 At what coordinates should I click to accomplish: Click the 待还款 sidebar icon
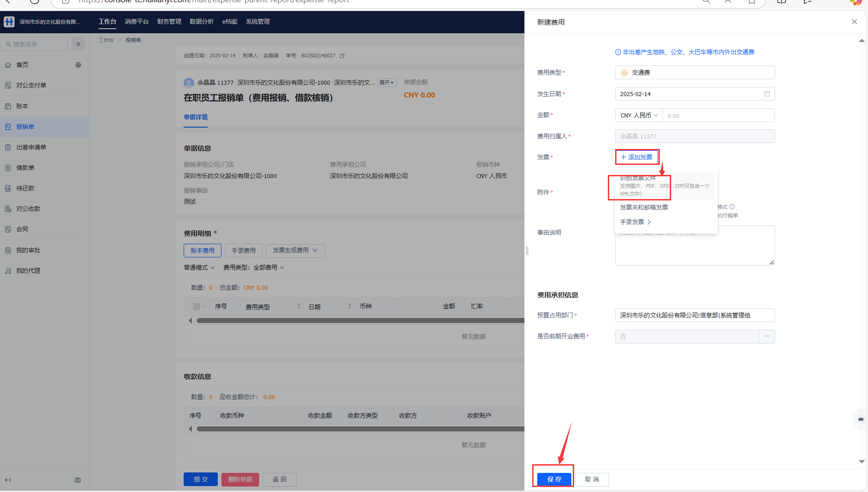[x=8, y=188]
